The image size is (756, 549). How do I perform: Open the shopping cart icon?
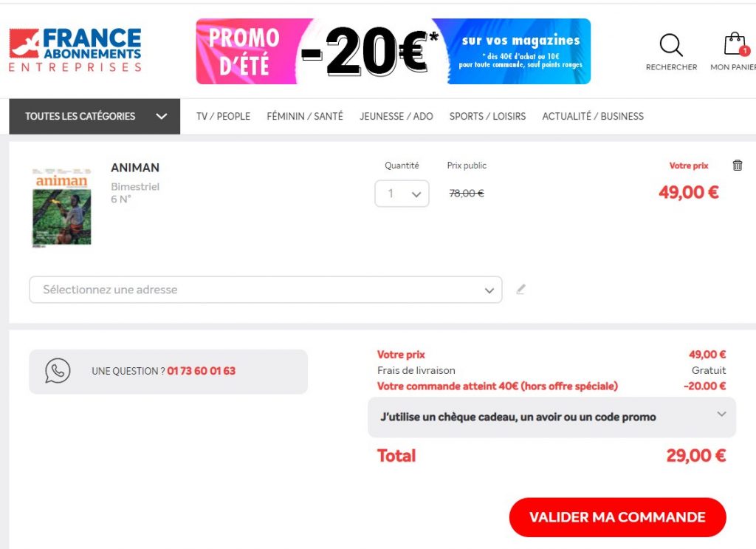click(x=734, y=44)
